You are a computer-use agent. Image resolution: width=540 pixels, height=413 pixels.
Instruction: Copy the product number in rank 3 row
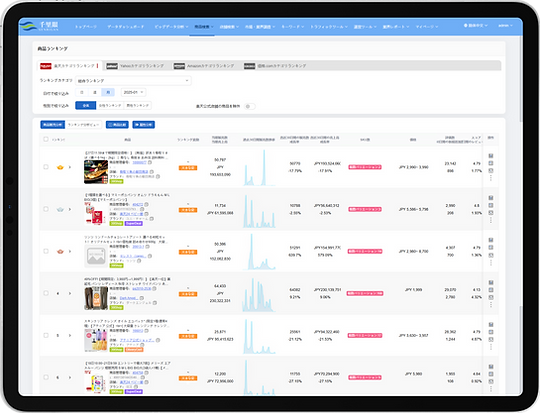[147, 247]
